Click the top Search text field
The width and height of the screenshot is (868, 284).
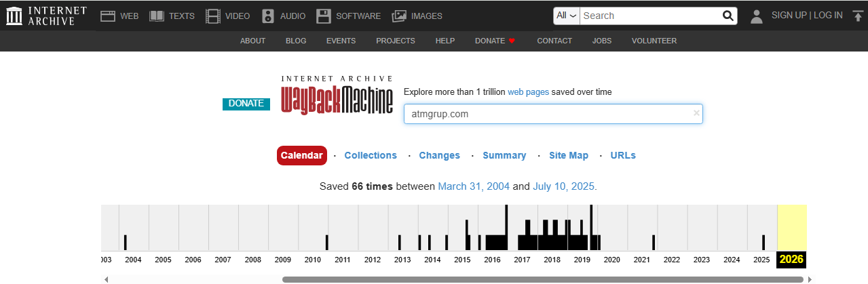pos(650,16)
